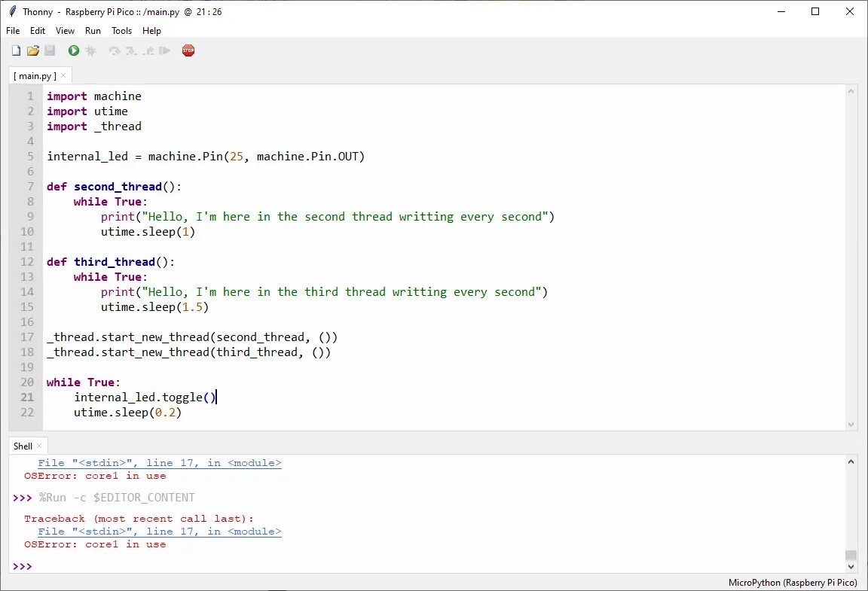Click the Save floppy disk icon
The width and height of the screenshot is (868, 591).
click(50, 51)
